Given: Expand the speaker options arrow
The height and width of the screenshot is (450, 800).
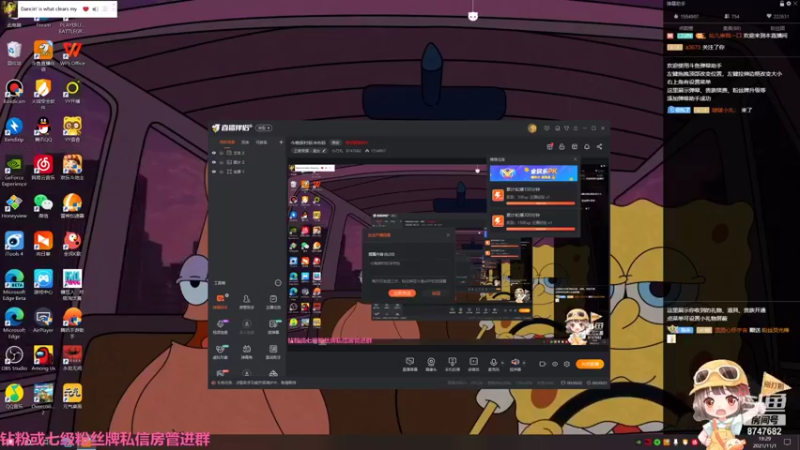Looking at the screenshot, I should (x=523, y=363).
